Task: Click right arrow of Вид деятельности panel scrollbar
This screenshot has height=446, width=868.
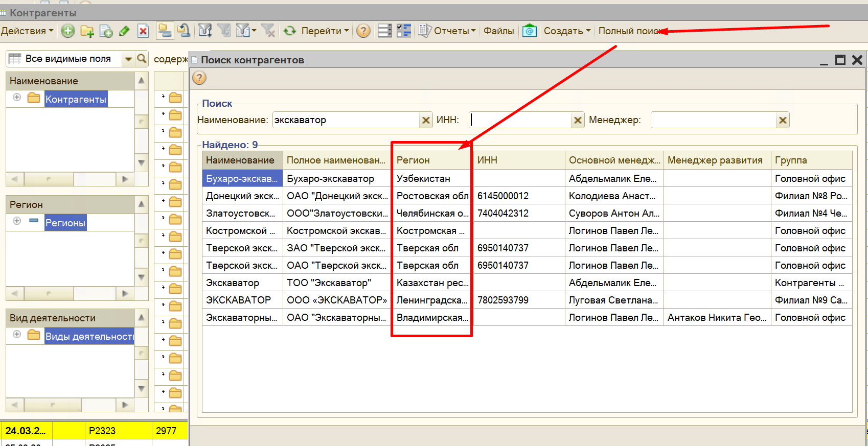Action: coord(125,405)
